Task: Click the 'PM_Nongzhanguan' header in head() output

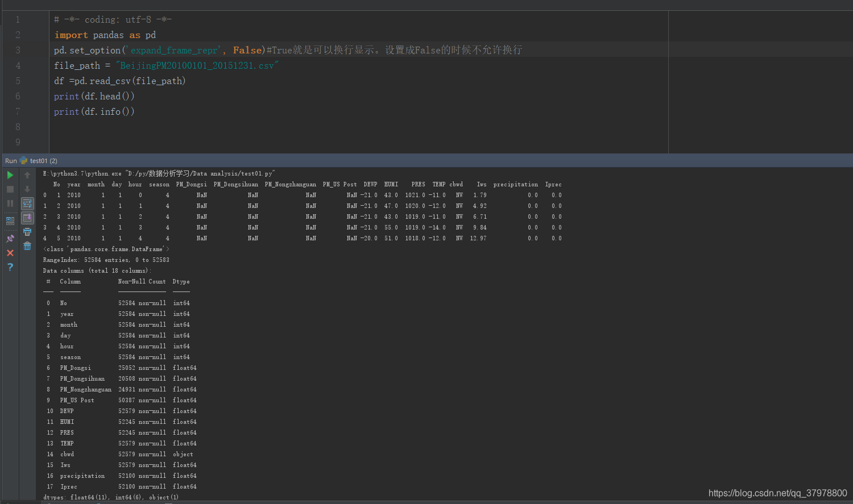Action: [291, 185]
